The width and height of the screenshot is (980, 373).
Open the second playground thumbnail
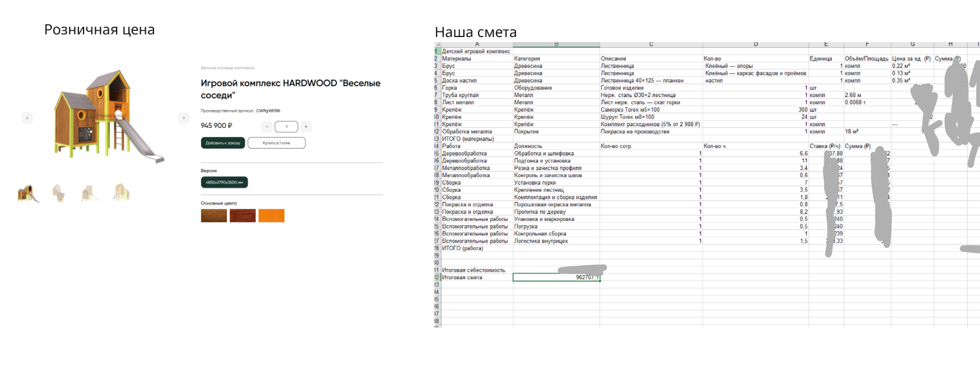59,193
